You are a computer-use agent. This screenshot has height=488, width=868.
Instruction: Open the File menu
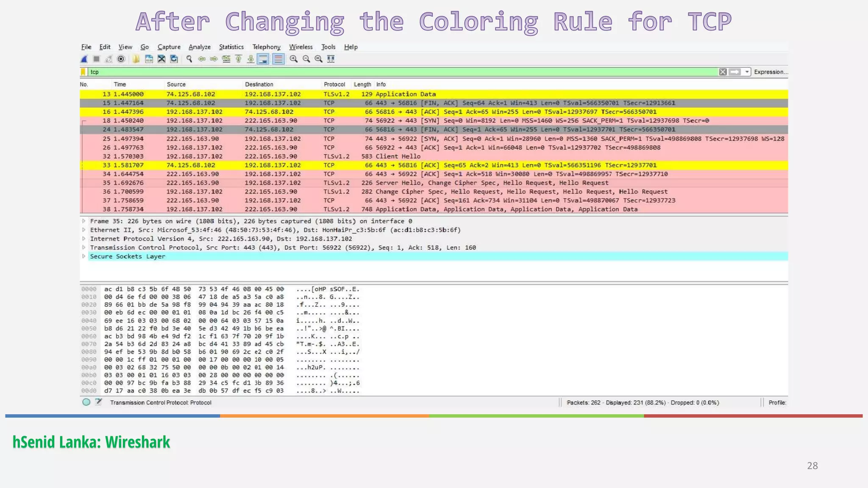pos(86,47)
